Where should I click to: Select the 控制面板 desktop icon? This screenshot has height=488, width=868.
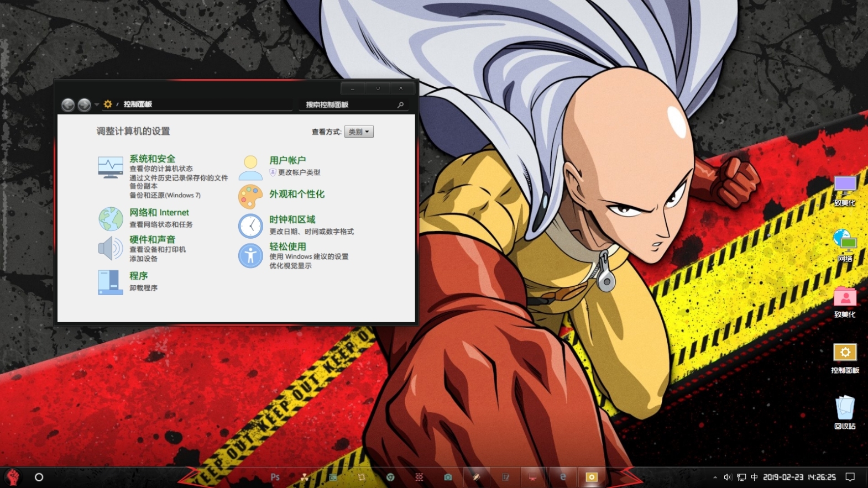(x=845, y=358)
